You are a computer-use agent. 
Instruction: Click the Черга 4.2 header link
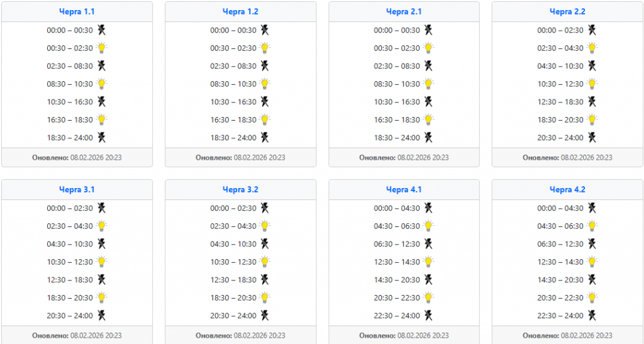point(567,189)
